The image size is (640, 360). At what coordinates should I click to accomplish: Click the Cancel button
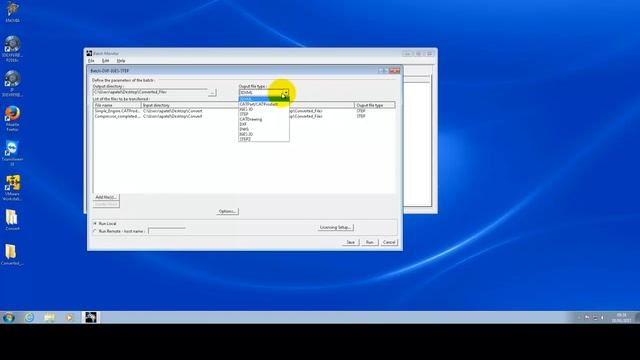click(x=389, y=242)
